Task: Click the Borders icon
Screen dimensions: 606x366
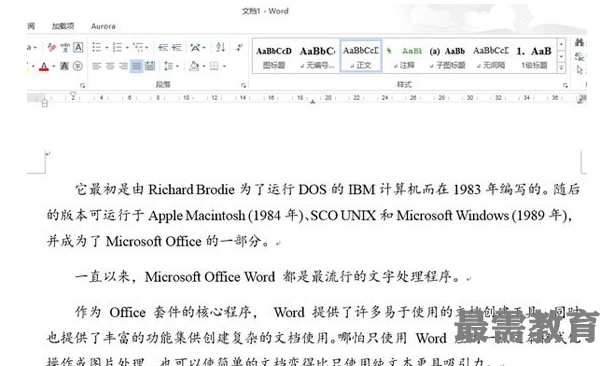Action: tap(214, 66)
